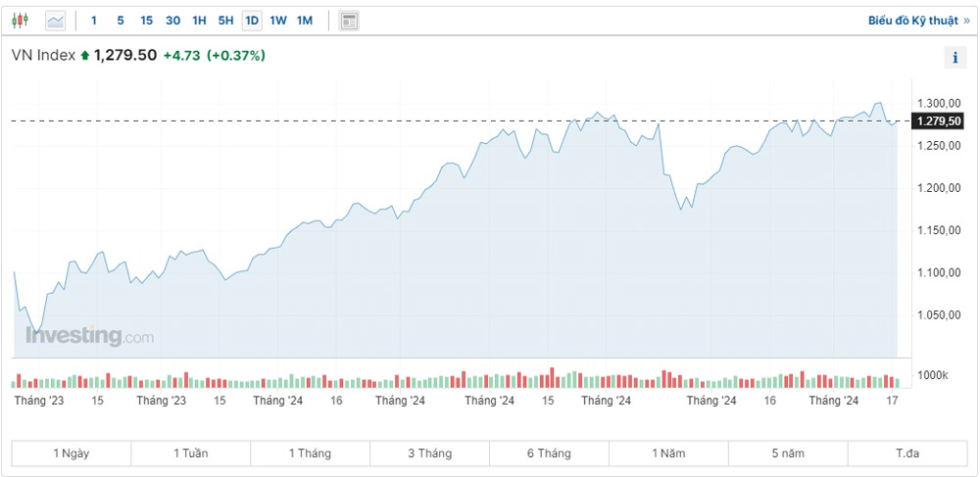Click the 1.279,50 current price label

(x=937, y=120)
